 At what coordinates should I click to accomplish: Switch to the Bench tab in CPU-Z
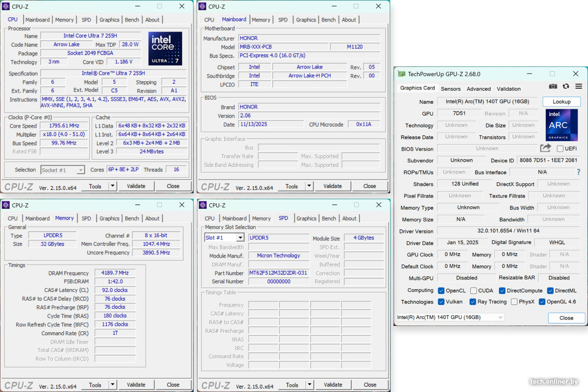132,20
